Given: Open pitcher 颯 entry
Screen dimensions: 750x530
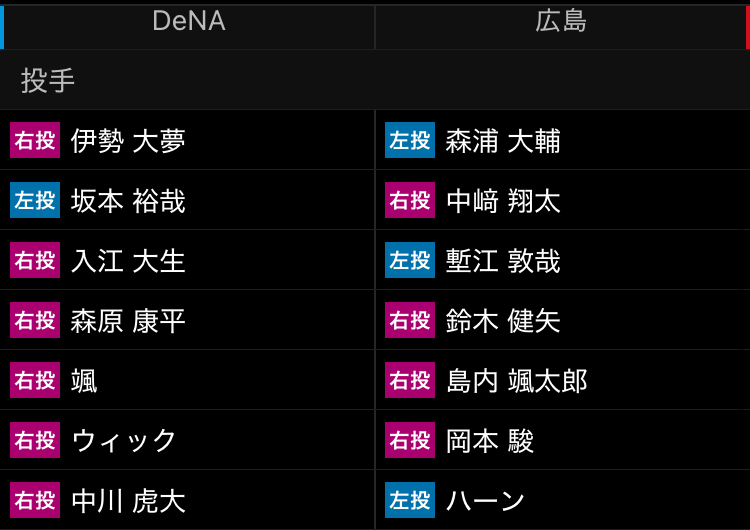Looking at the screenshot, I should [187, 380].
